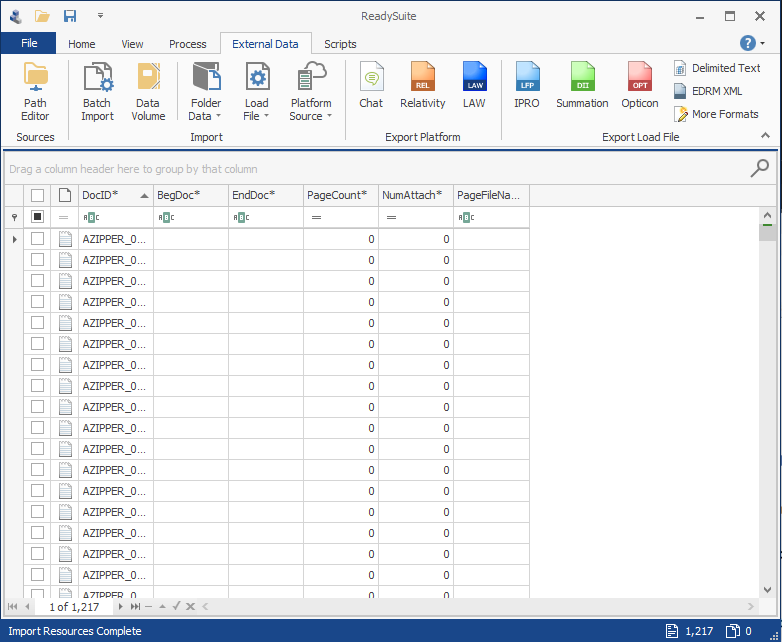Click the NumAttach column header

tap(416, 195)
